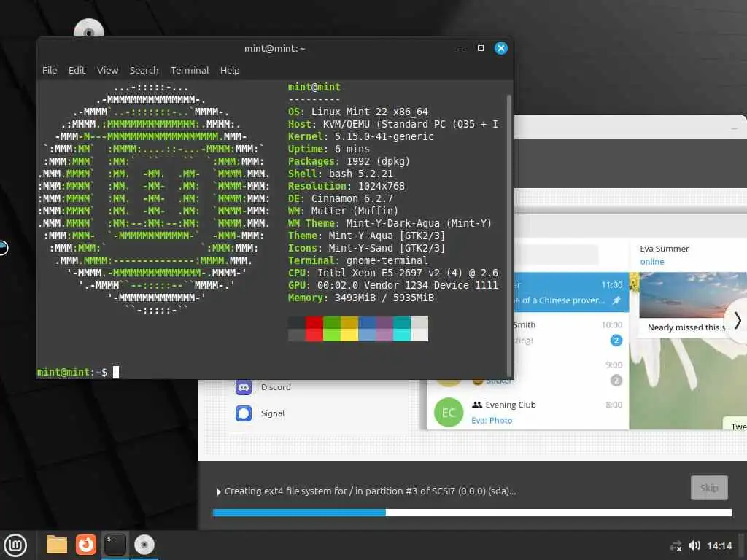
Task: Click the Evening Club EC avatar
Action: 449,413
